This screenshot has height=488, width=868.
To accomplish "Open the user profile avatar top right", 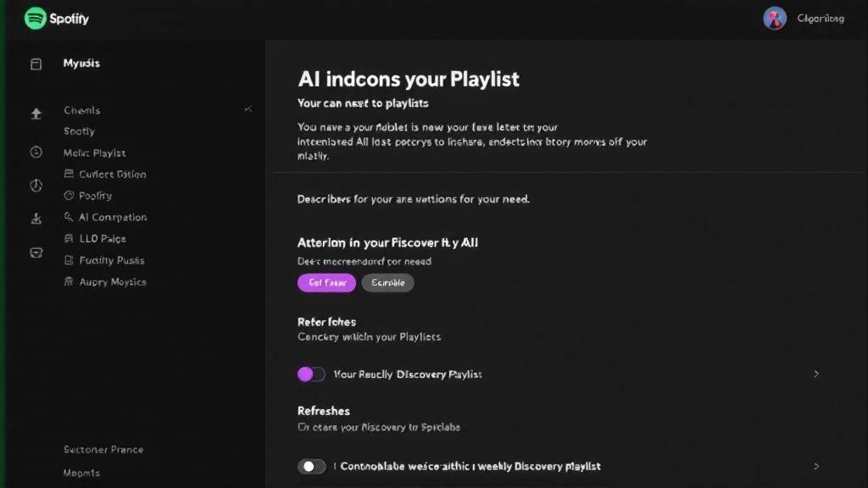I will click(774, 18).
